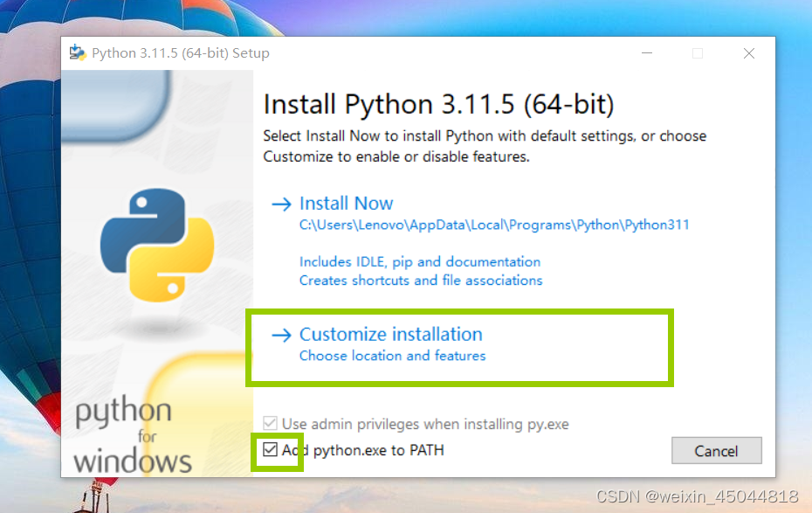Click the arrow beside Install Now
Image resolution: width=812 pixels, height=513 pixels.
tap(282, 205)
